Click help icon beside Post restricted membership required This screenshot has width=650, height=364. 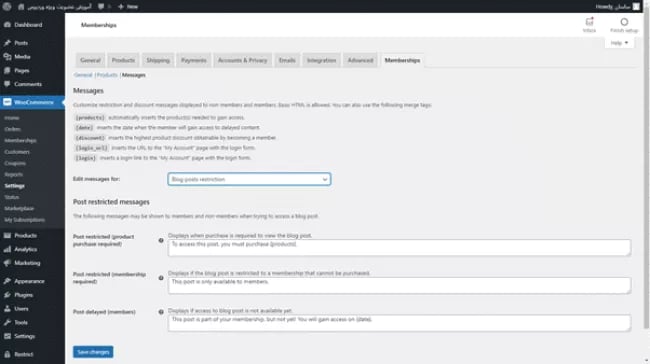[x=161, y=278]
